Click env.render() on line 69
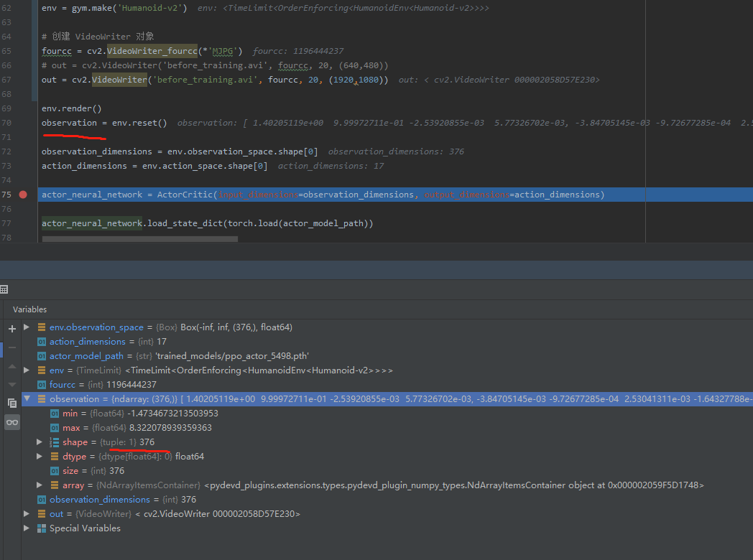The image size is (753, 560). coord(72,108)
